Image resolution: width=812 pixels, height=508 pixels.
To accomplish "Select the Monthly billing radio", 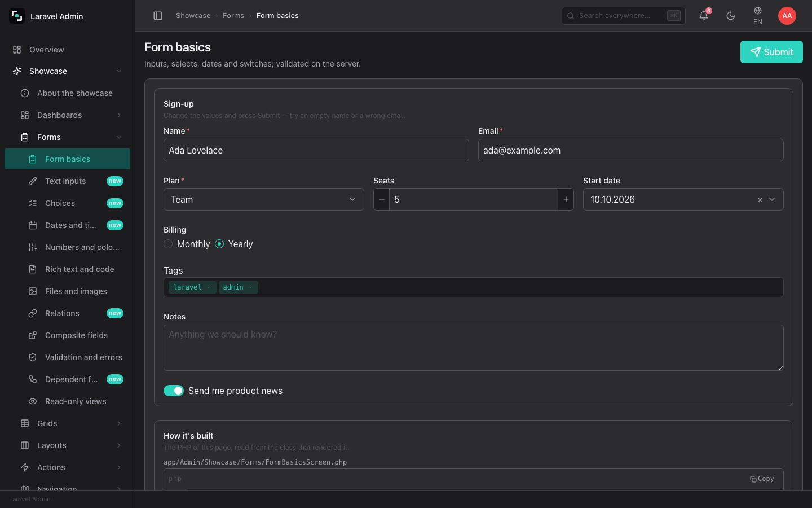I will (168, 244).
